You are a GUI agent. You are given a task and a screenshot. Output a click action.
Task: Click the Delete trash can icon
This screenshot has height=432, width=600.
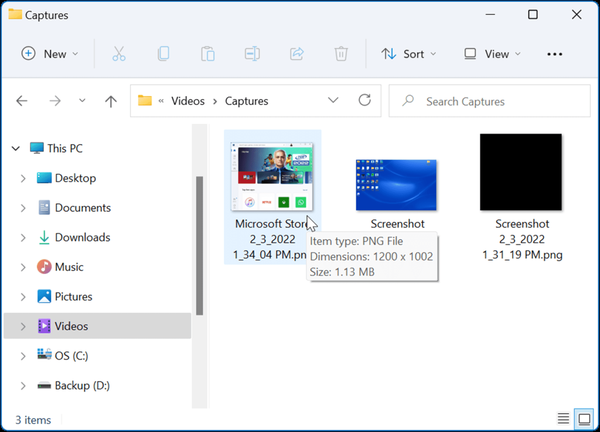(x=341, y=54)
